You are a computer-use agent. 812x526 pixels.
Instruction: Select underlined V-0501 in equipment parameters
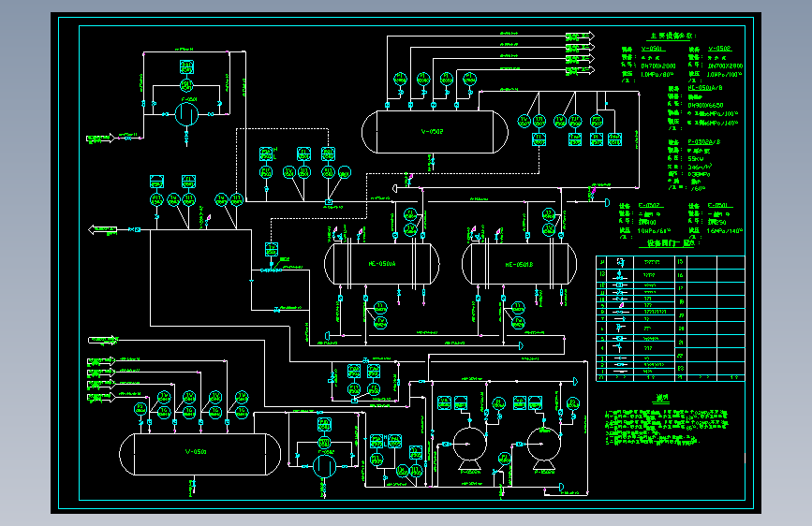tap(652, 49)
